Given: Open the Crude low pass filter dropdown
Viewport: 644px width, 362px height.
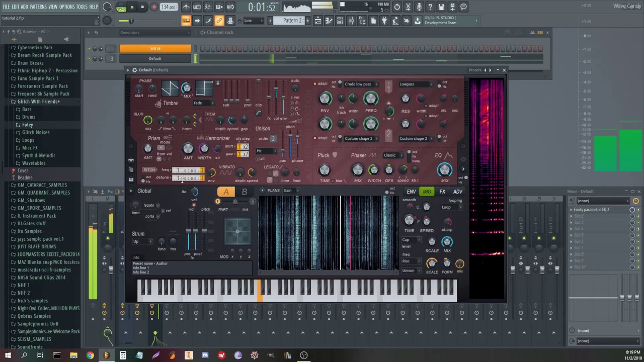Looking at the screenshot, I should pyautogui.click(x=361, y=84).
